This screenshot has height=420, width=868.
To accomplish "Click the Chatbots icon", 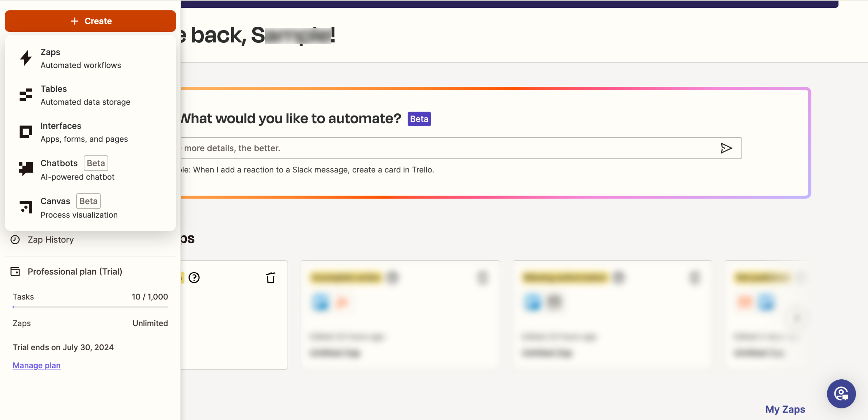I will [x=26, y=169].
